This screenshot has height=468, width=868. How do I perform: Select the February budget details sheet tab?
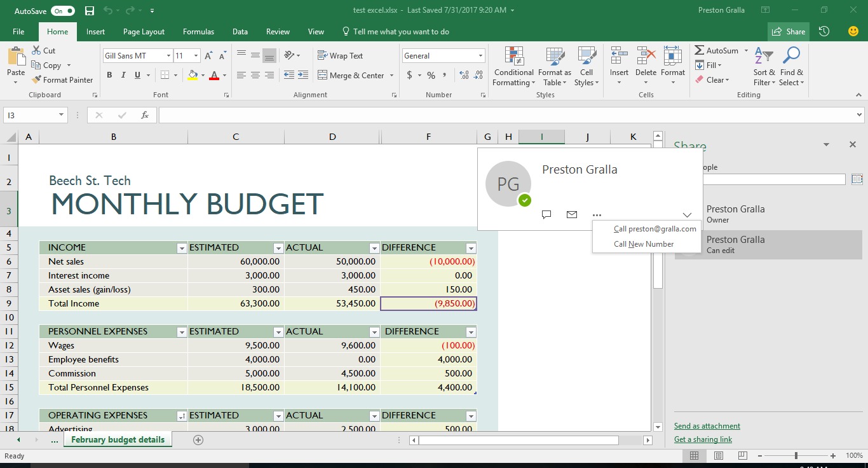[x=118, y=439]
